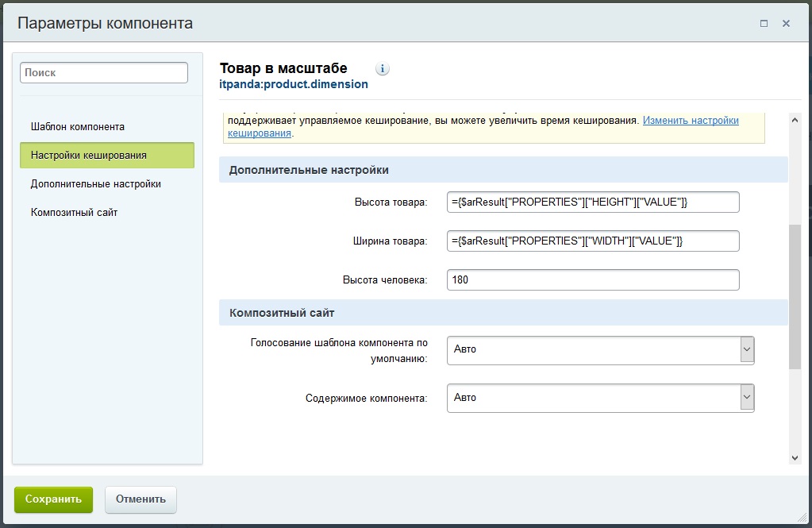Viewport: 812px width, 528px height.
Task: Expand the Голосование шаблона компонента dropdown
Action: point(600,349)
